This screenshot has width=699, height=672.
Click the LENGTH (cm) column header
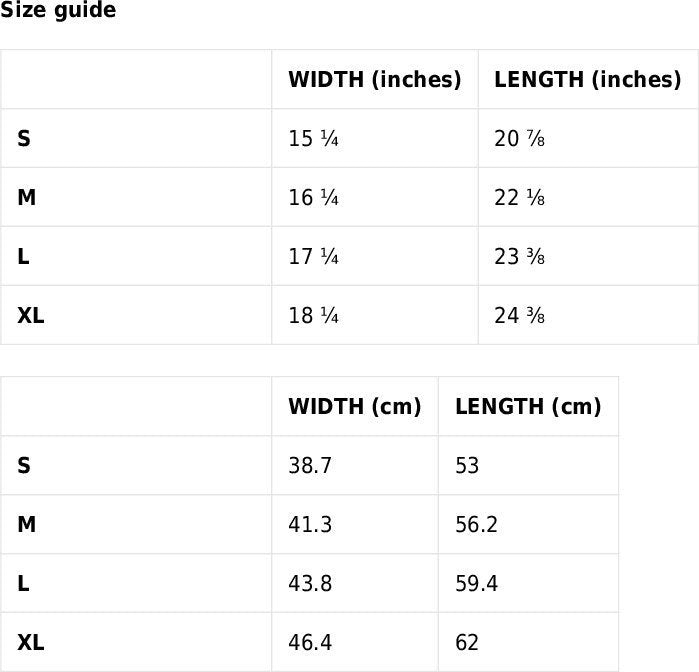click(x=527, y=407)
